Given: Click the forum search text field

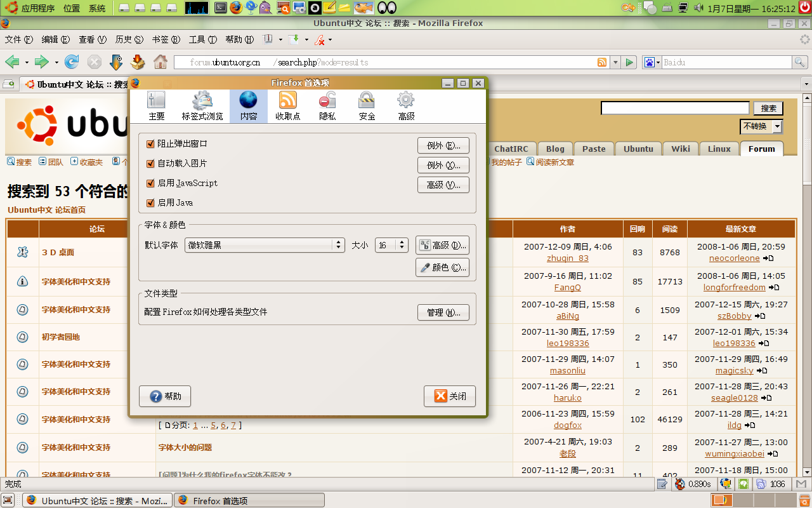Looking at the screenshot, I should (675, 108).
